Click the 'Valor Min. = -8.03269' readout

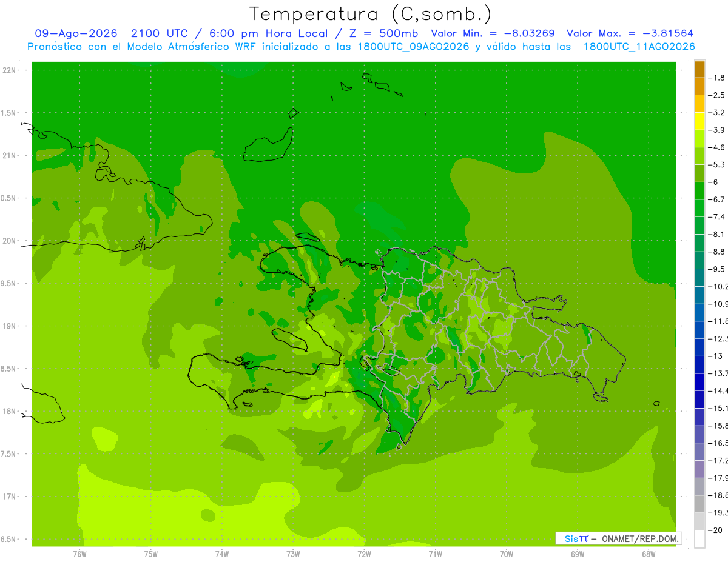click(x=493, y=33)
